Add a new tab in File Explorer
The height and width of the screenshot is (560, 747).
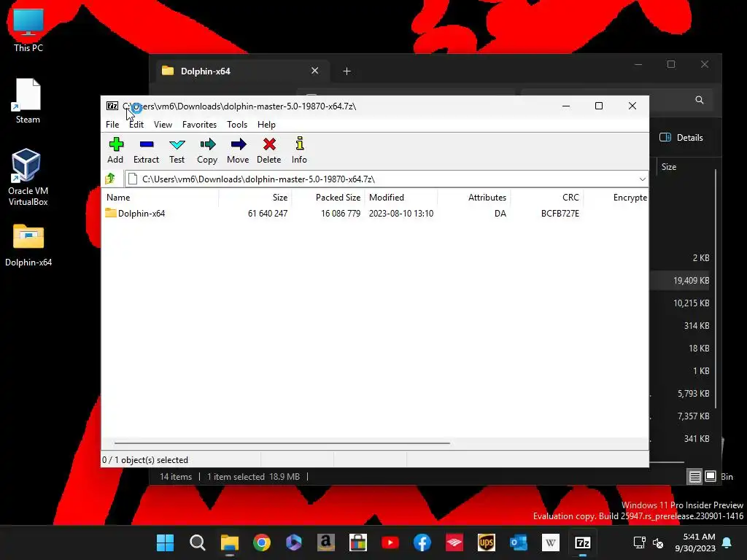tap(347, 71)
